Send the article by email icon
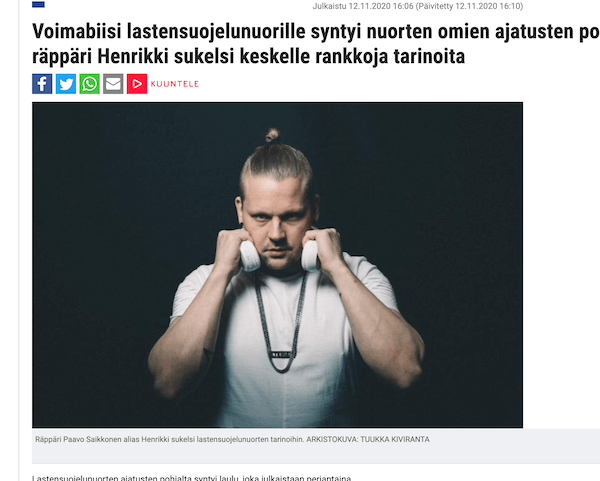Image resolution: width=600 pixels, height=481 pixels. click(113, 84)
